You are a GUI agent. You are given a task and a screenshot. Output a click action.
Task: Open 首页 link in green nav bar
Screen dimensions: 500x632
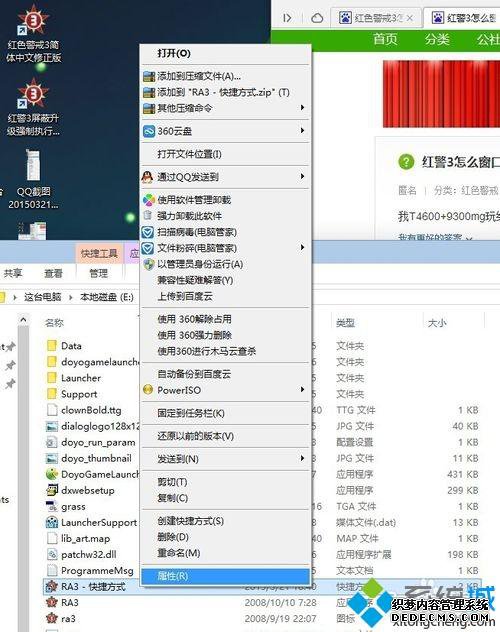[x=385, y=39]
